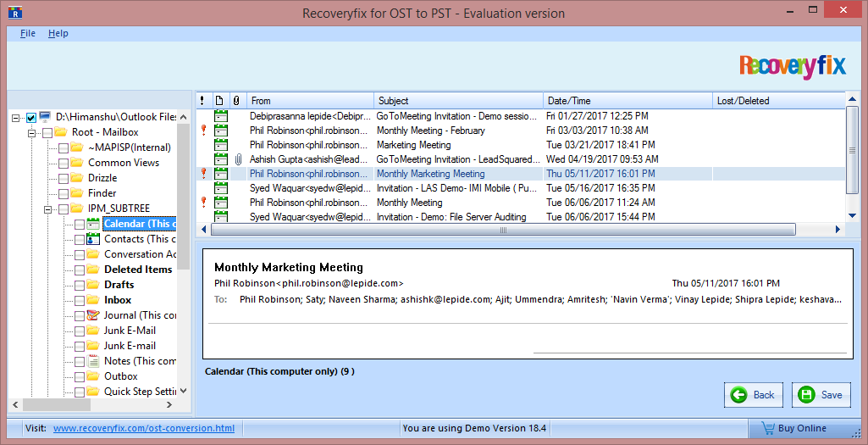Click message list scroll right arrow
This screenshot has height=445, width=868.
[x=838, y=229]
